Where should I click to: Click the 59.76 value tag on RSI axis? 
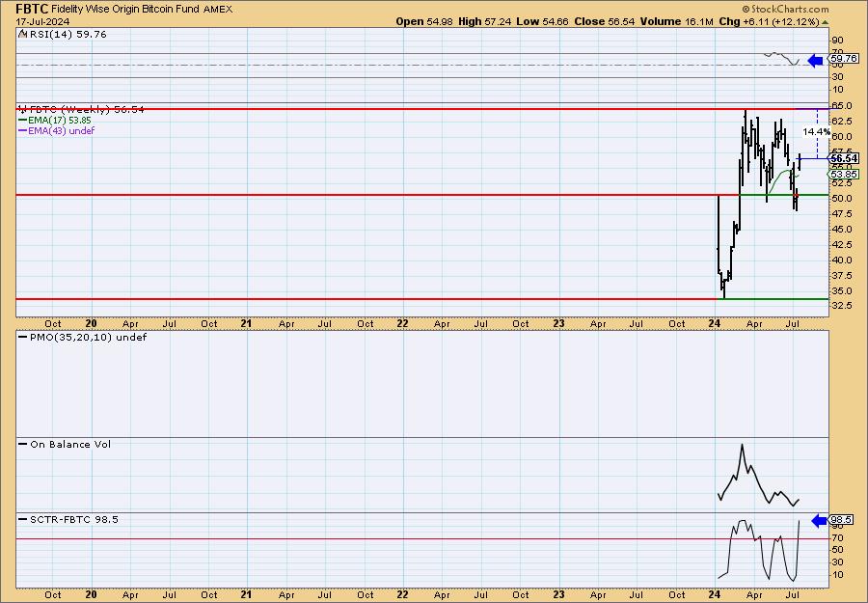845,58
